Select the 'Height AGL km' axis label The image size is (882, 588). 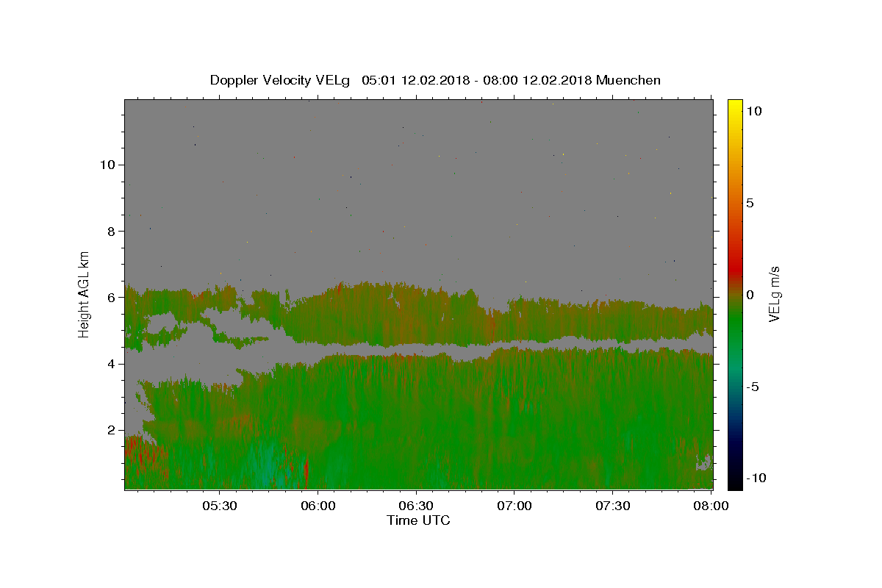pos(85,294)
